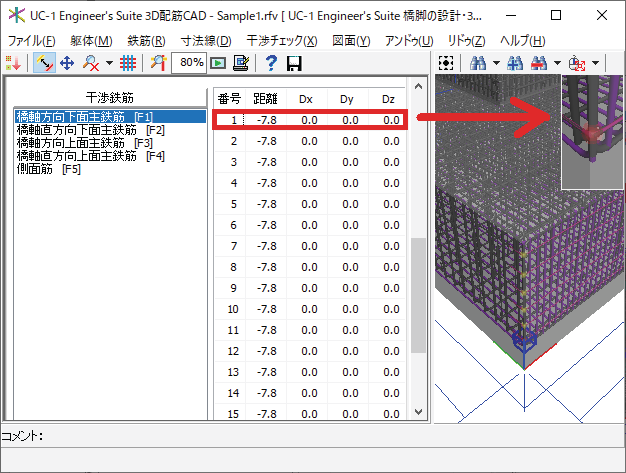Click the green play button icon
The height and width of the screenshot is (473, 626).
[218, 63]
